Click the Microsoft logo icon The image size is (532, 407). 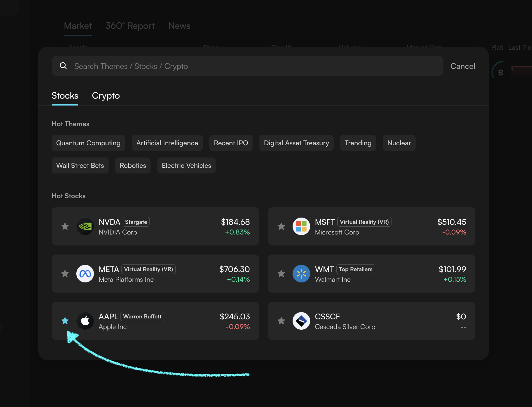301,226
